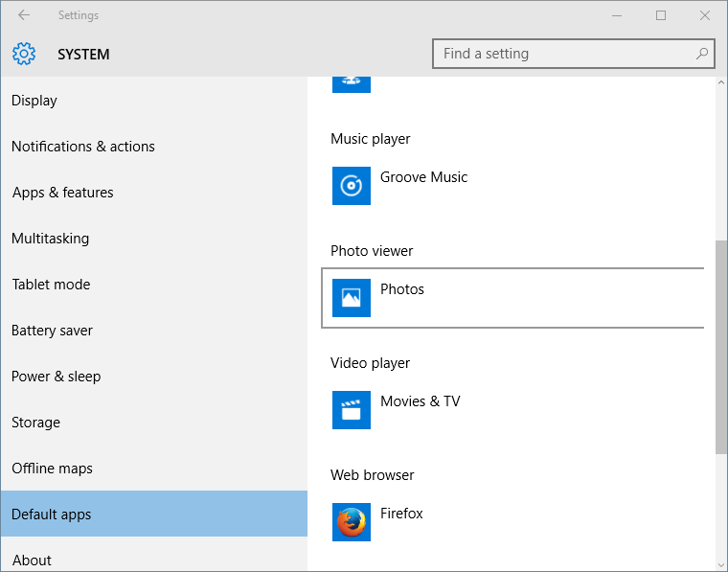Select Apps & features in sidebar

tap(62, 193)
